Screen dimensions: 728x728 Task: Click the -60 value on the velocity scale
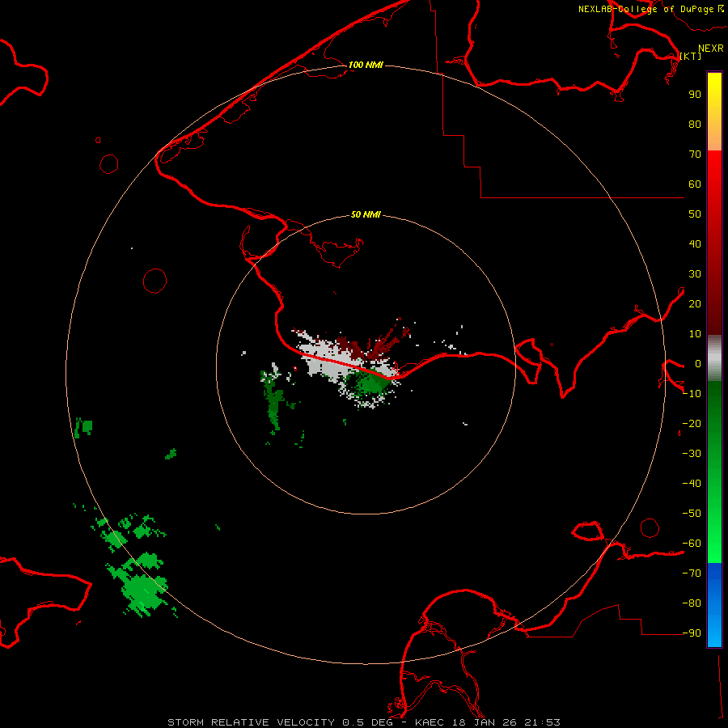[x=692, y=544]
